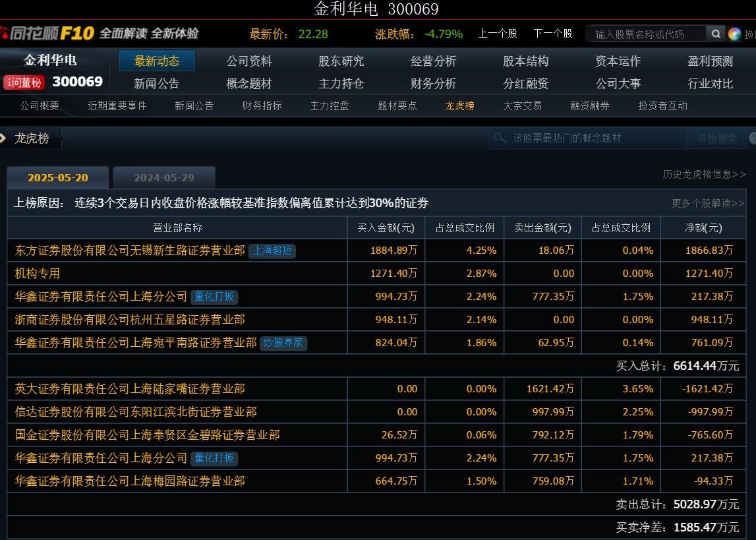
Task: Go to previous stock 上一个股
Action: (498, 33)
